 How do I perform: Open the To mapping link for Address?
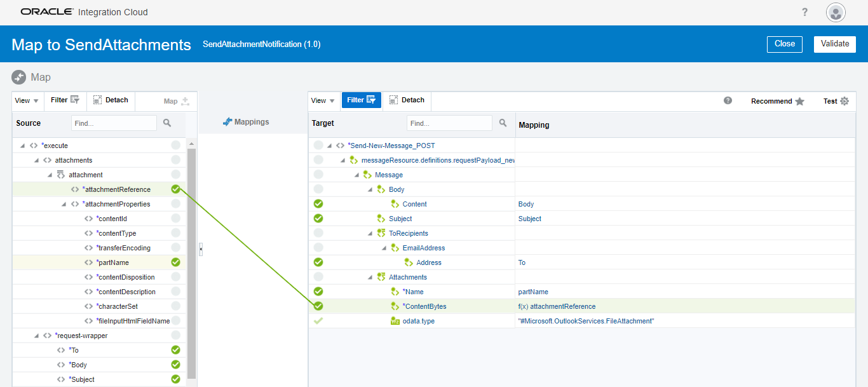click(522, 262)
